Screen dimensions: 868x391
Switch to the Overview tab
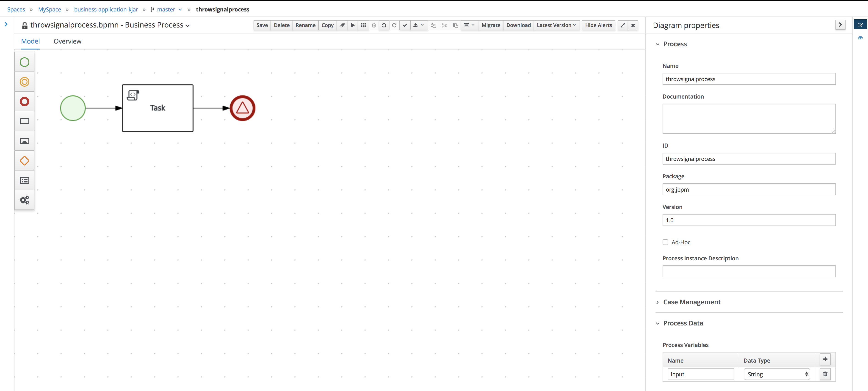(67, 41)
